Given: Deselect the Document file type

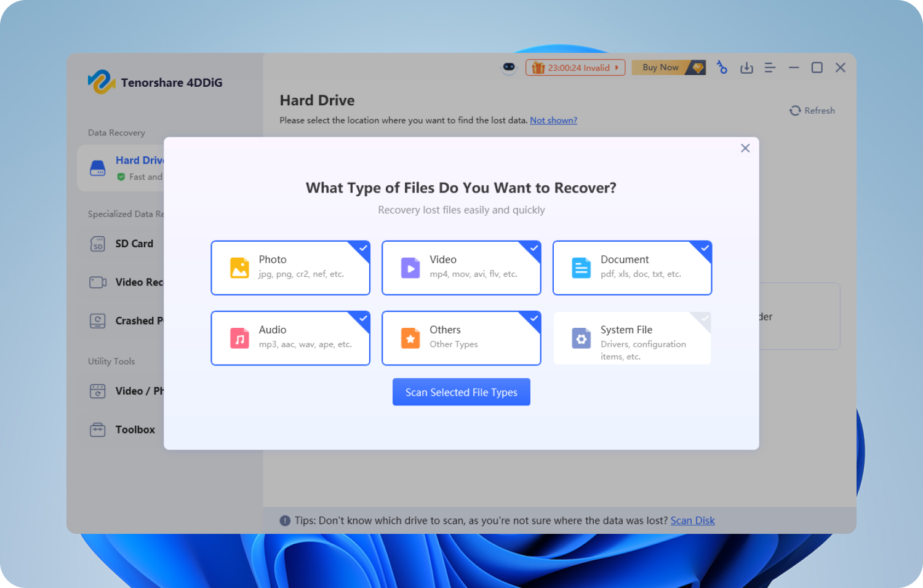Looking at the screenshot, I should [632, 268].
